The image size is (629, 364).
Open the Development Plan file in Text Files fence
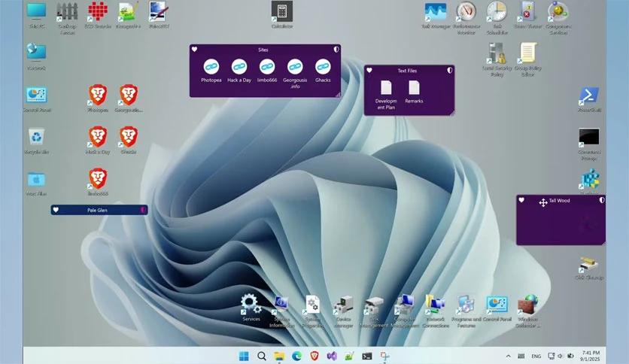386,95
